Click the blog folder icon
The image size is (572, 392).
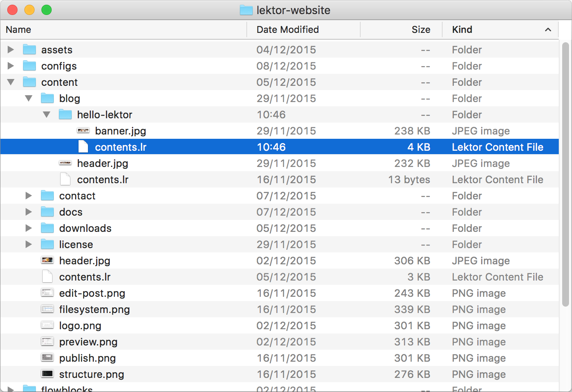(47, 98)
